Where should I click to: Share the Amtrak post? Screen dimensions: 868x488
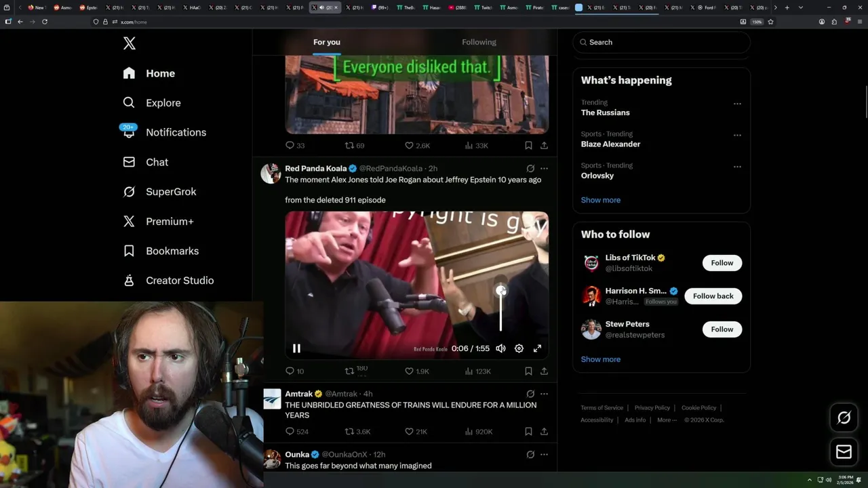point(544,432)
